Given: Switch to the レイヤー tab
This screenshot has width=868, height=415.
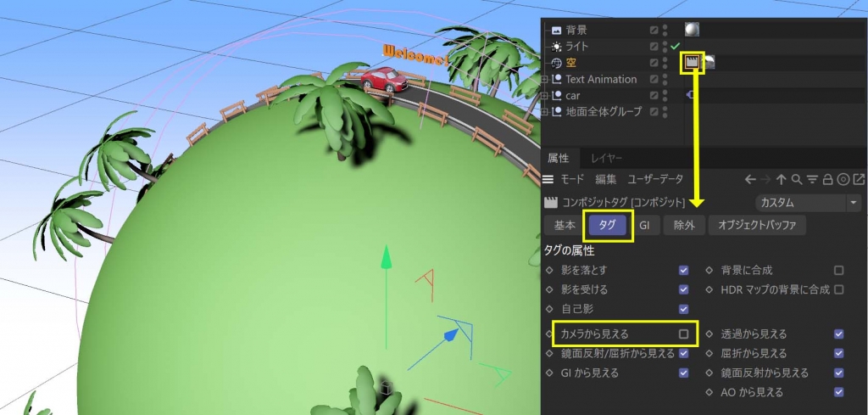Looking at the screenshot, I should pos(607,159).
